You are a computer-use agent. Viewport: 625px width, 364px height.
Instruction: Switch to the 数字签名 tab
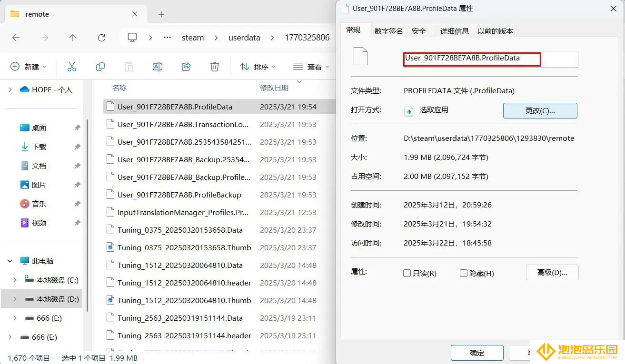[x=389, y=31]
